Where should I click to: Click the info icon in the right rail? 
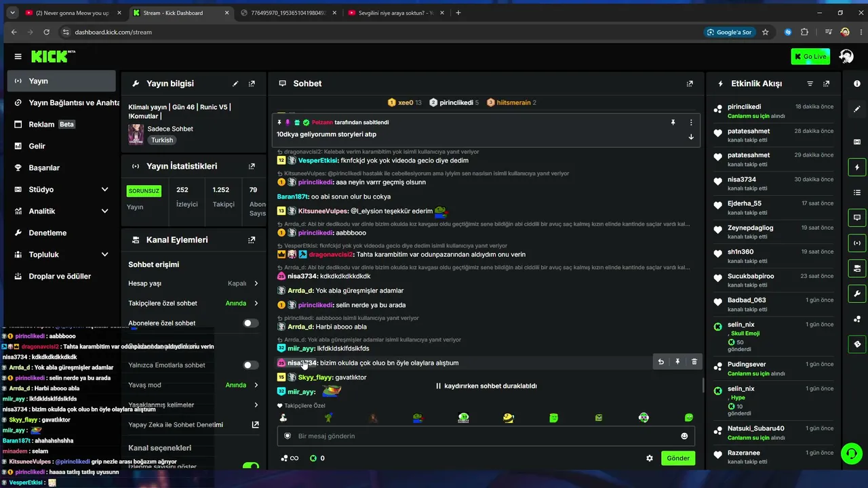click(x=857, y=83)
